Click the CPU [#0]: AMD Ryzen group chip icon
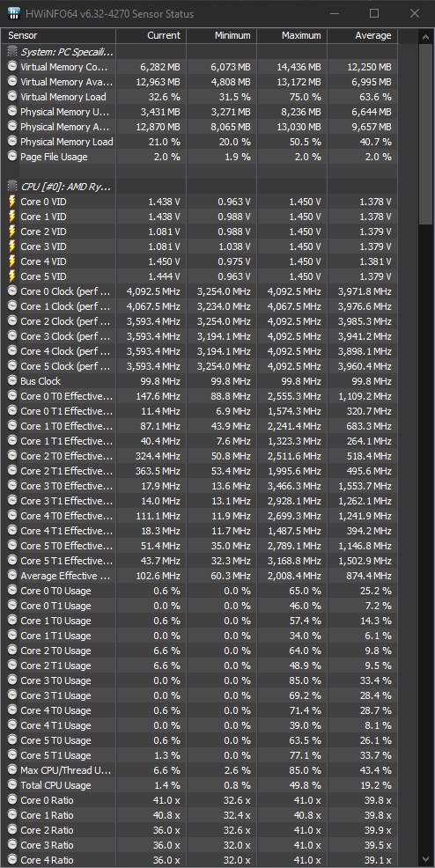This screenshot has width=435, height=868. click(x=12, y=187)
